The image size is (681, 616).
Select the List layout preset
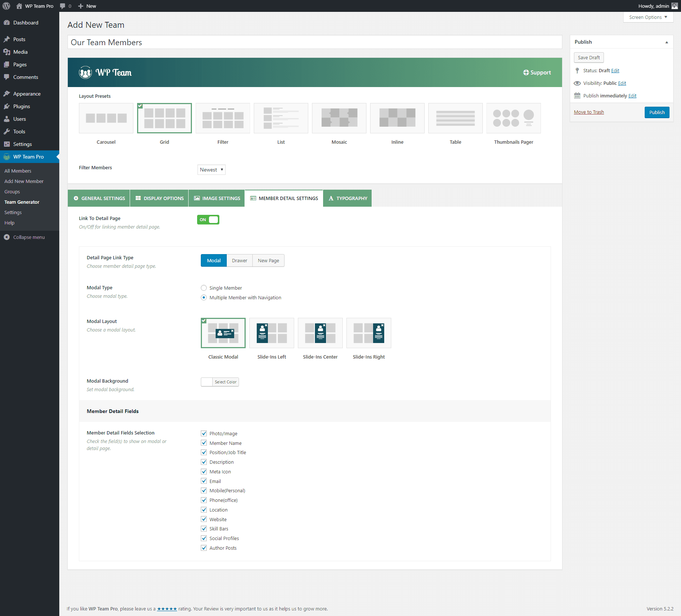pyautogui.click(x=281, y=118)
